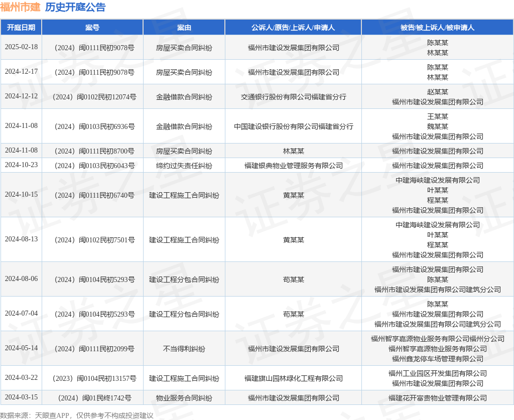Select the date 2024-12-17

tap(21, 71)
